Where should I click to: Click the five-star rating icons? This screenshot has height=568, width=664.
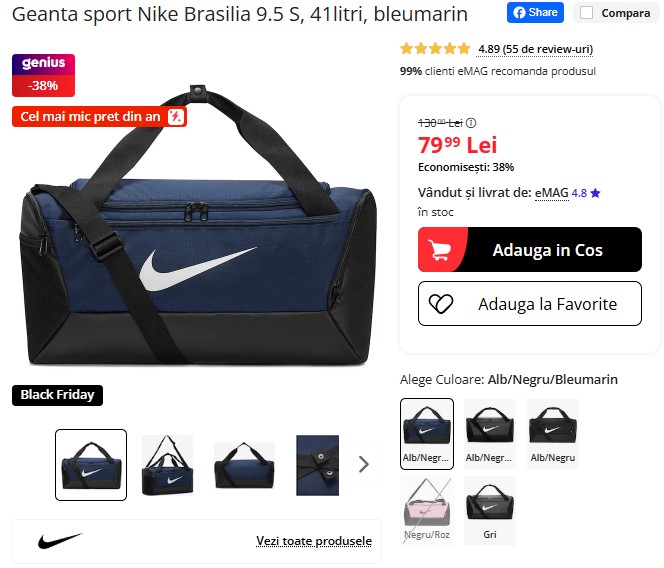(x=435, y=49)
